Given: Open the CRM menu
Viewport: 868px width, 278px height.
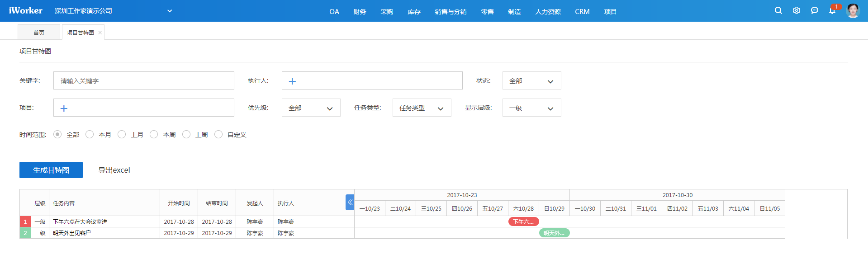Looking at the screenshot, I should (582, 12).
